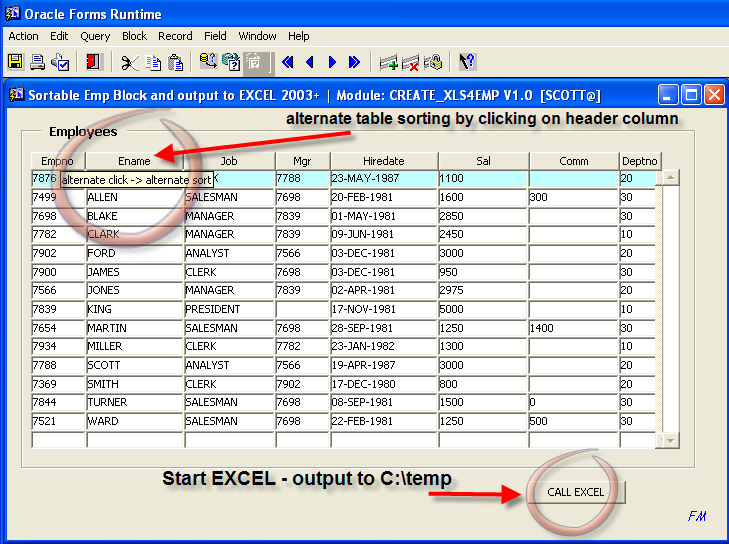This screenshot has height=544, width=729.
Task: Maximize the Sortable Emp Block window
Action: (691, 95)
